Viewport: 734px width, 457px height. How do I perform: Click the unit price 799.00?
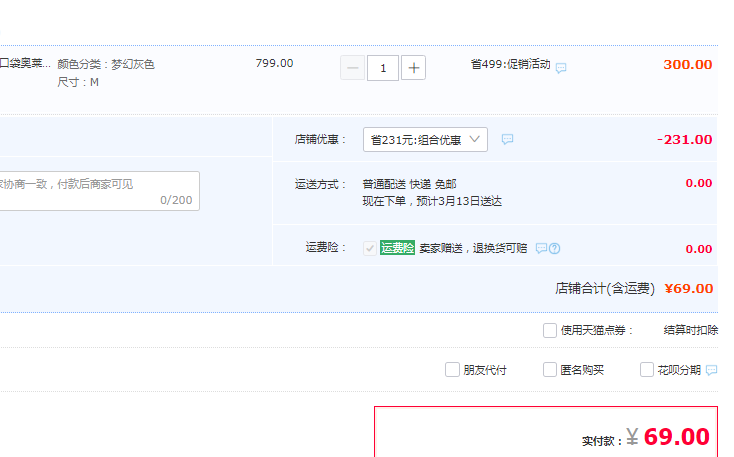274,63
